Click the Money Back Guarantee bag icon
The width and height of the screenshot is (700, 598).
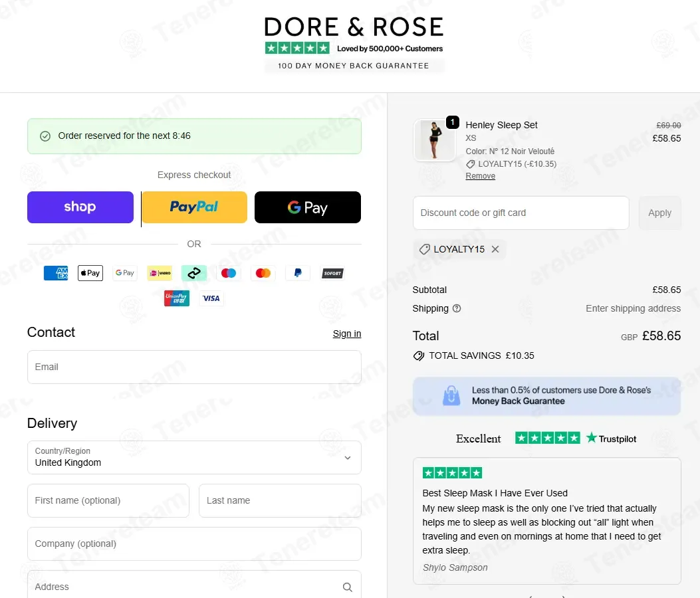451,396
